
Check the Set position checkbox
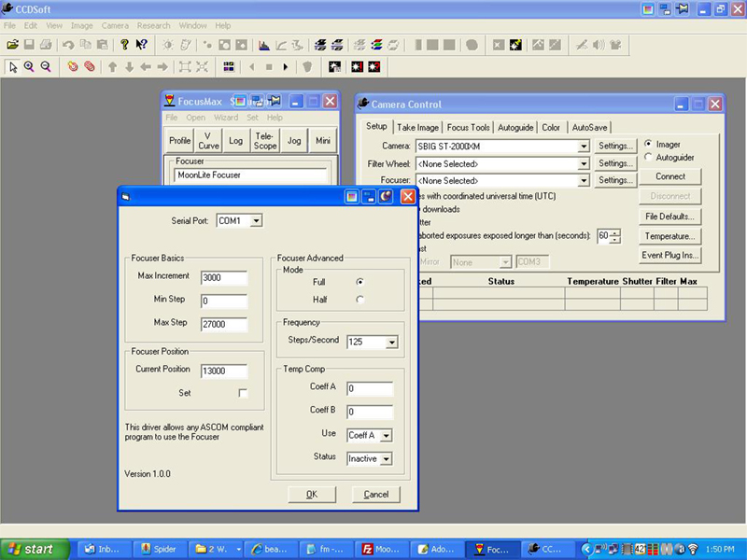[243, 393]
